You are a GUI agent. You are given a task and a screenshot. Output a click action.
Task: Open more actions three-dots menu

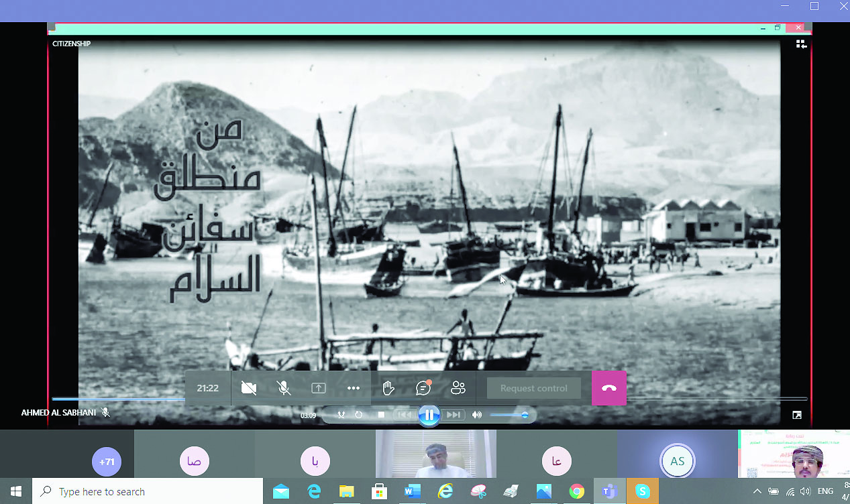coord(354,389)
